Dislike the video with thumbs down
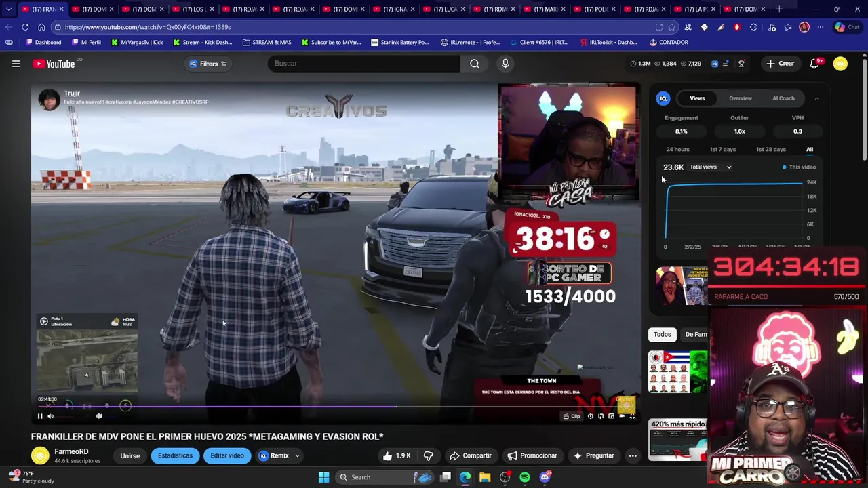Image resolution: width=868 pixels, height=488 pixels. [x=428, y=456]
